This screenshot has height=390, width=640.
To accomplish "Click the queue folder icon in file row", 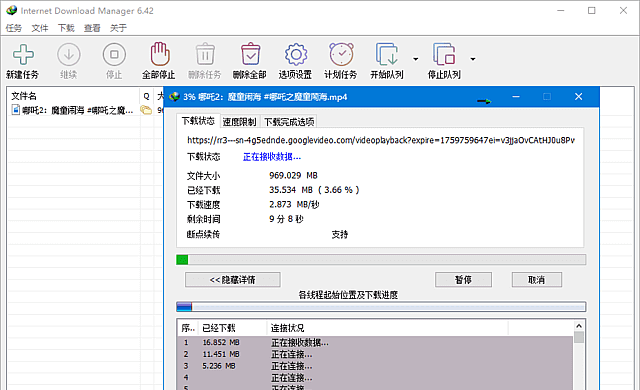I will pos(146,110).
